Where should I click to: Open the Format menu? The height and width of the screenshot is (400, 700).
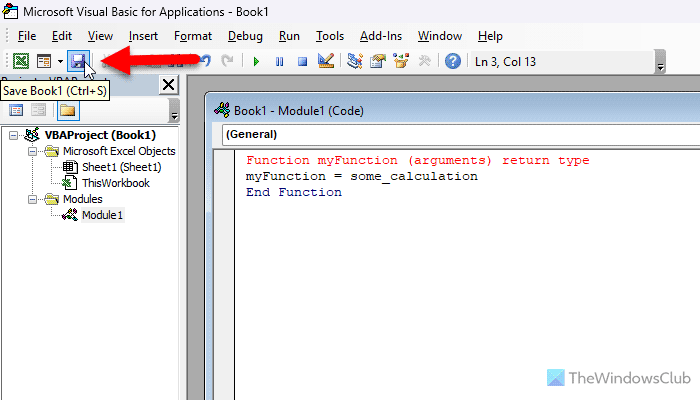193,36
